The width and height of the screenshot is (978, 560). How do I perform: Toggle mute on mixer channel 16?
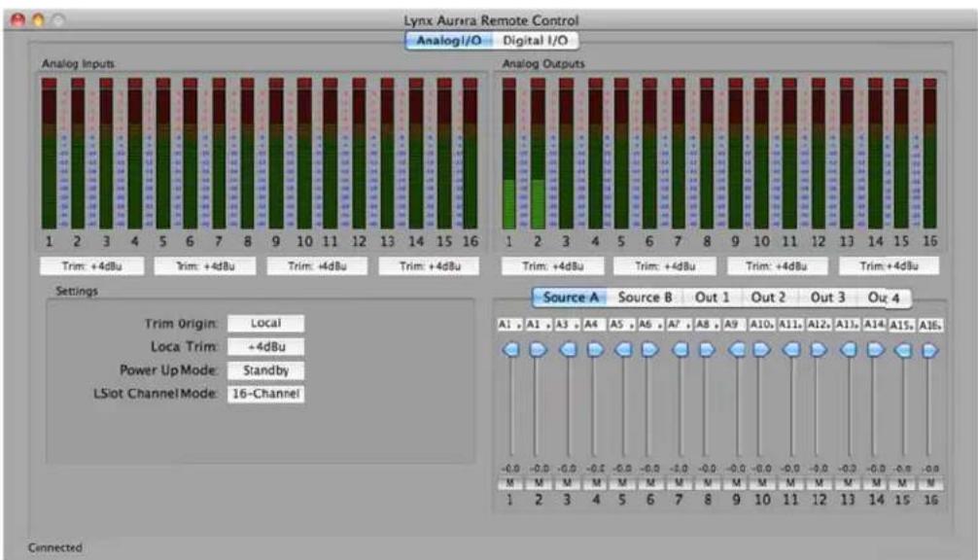point(930,483)
